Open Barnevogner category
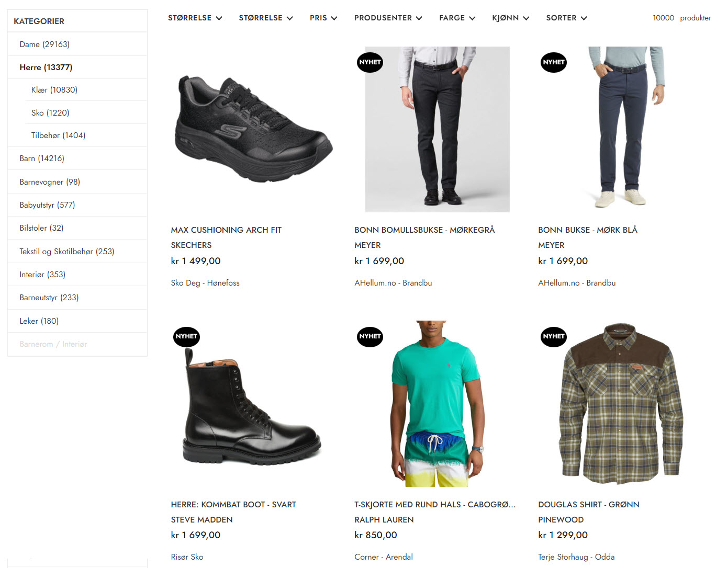This screenshot has height=568, width=728. [50, 182]
